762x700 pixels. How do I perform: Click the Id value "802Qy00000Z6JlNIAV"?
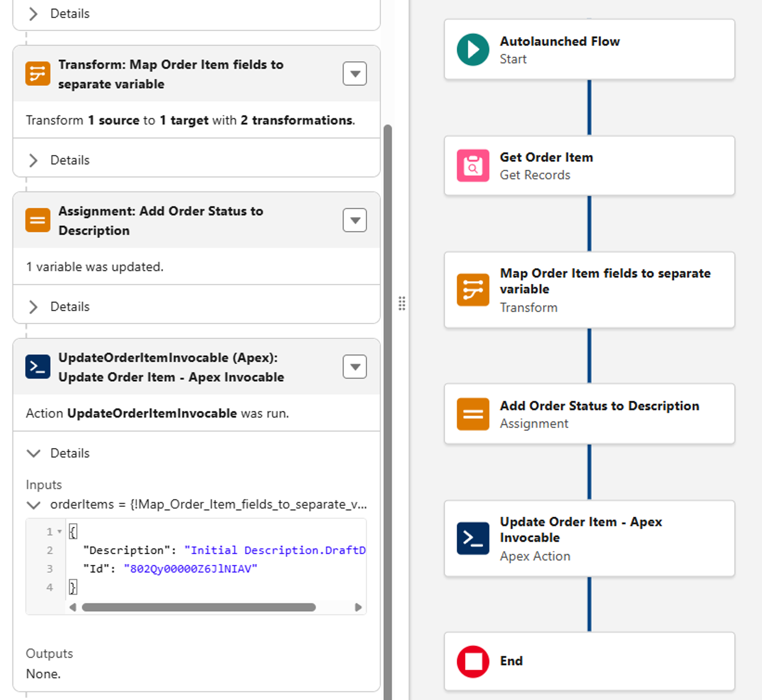pos(190,568)
